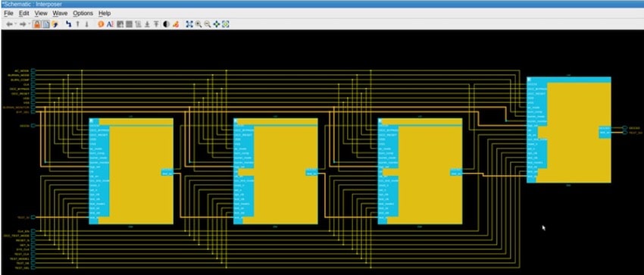
Task: Click the blue A text annotation icon
Action: click(x=110, y=24)
